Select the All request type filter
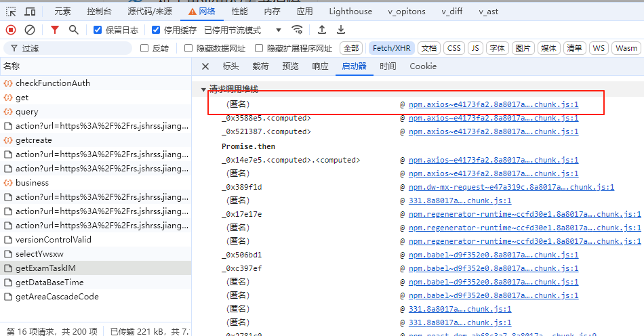644x336 pixels. [x=351, y=48]
